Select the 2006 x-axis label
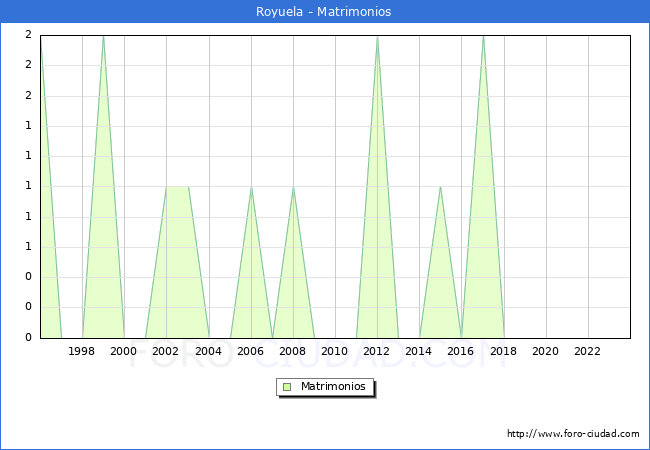 click(x=250, y=351)
